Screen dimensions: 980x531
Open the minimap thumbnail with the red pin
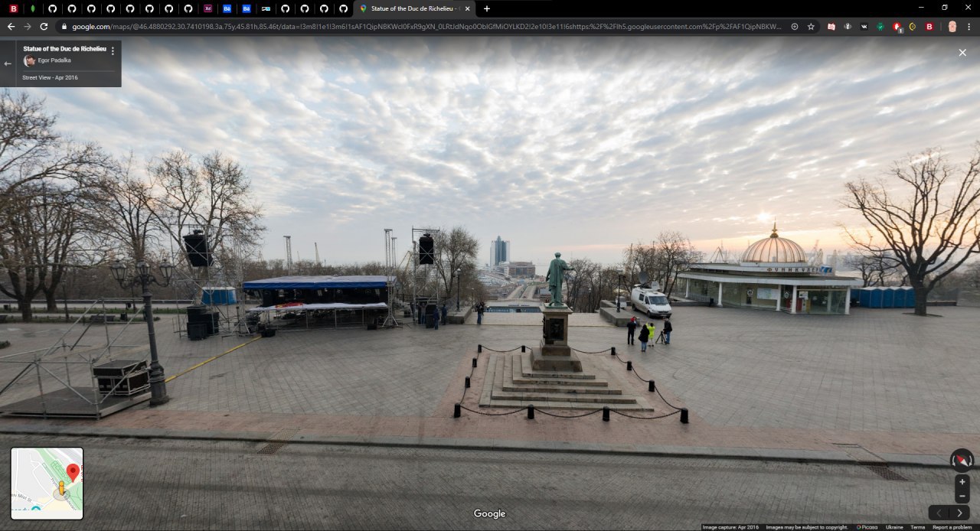click(x=47, y=484)
